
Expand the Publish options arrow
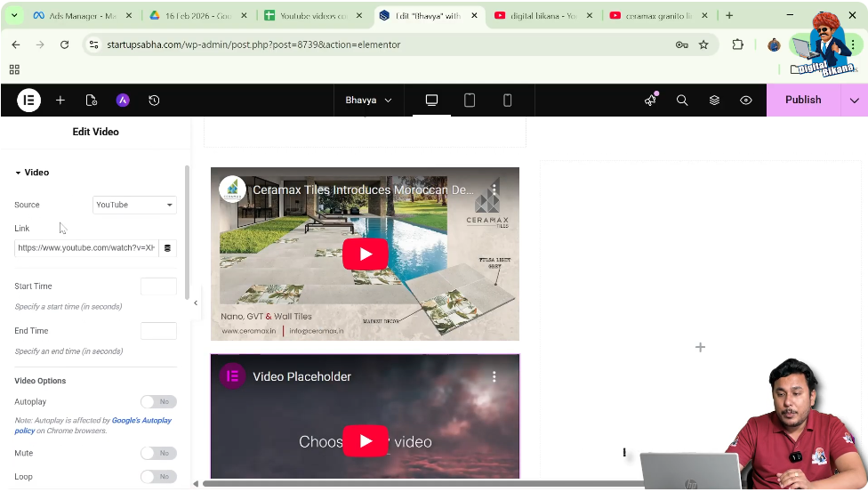coord(854,101)
